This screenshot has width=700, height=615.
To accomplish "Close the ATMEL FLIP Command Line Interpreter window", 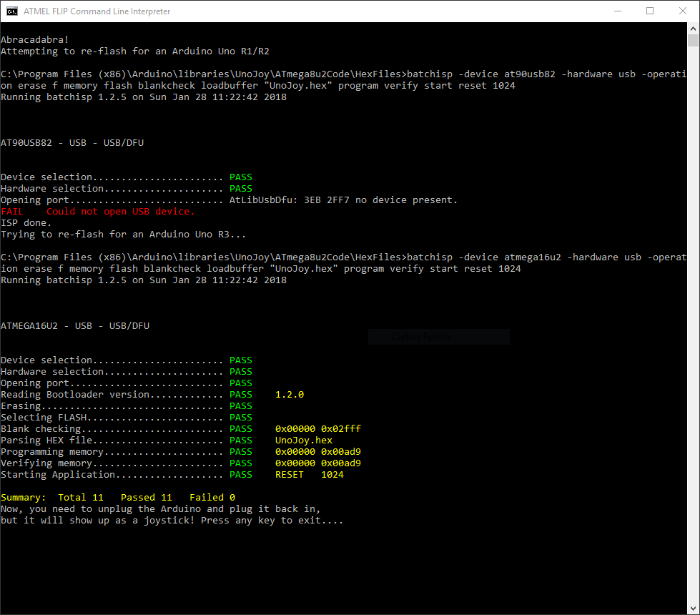I will [x=683, y=11].
